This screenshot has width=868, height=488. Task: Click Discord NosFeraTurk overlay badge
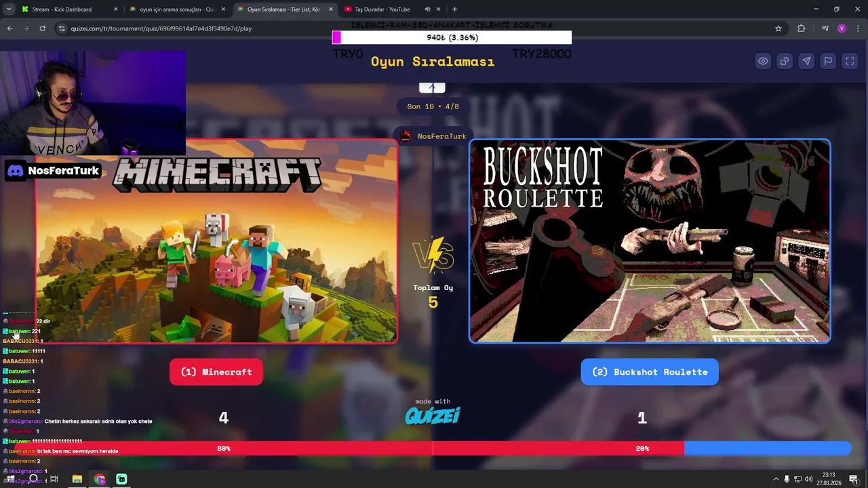tap(53, 171)
